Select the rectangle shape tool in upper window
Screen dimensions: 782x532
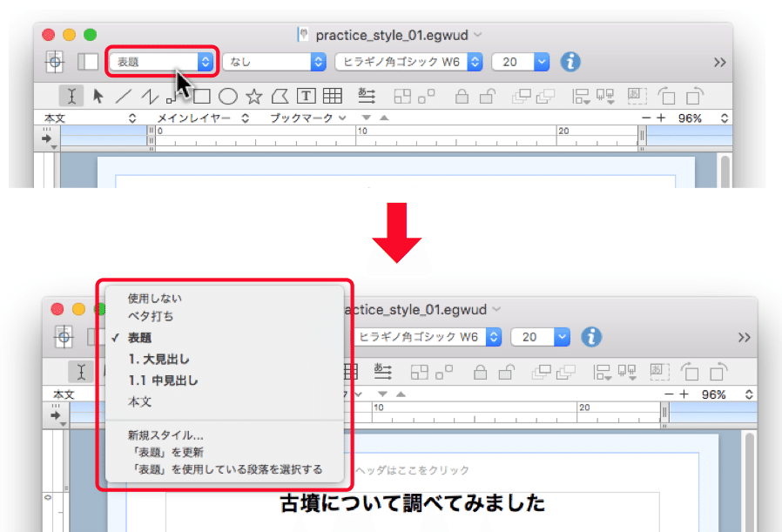[202, 97]
